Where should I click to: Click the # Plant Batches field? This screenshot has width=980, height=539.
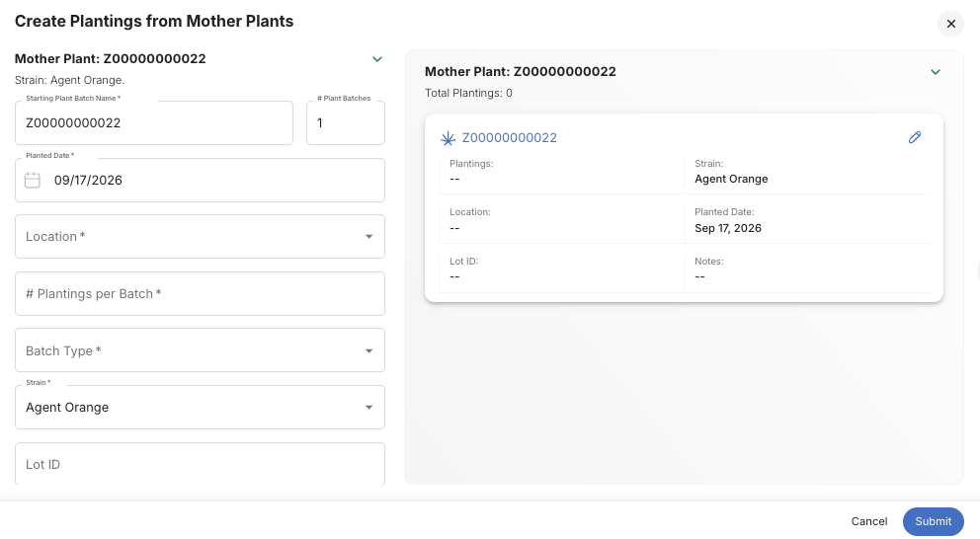[346, 123]
